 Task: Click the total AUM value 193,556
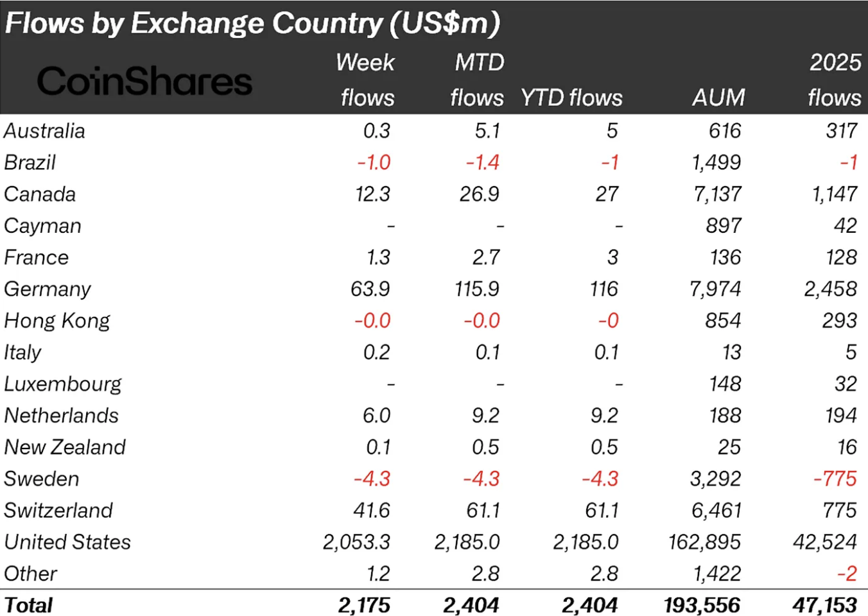point(702,605)
